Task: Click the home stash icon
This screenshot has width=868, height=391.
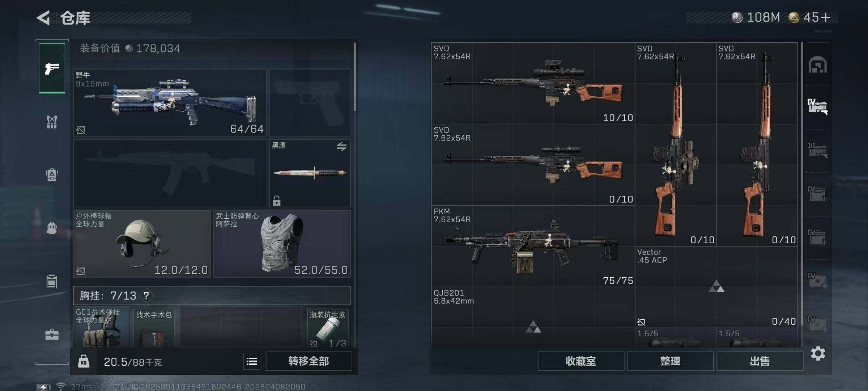Action: (x=818, y=65)
